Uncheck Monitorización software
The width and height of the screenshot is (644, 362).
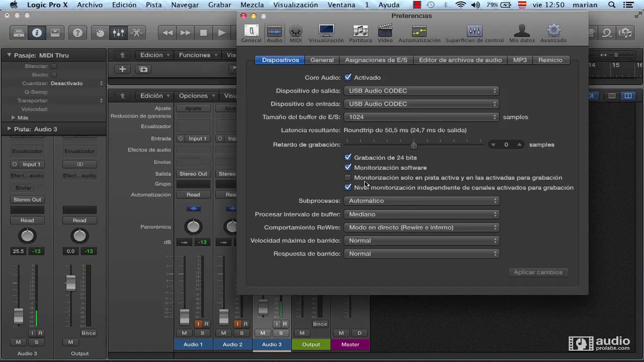348,167
